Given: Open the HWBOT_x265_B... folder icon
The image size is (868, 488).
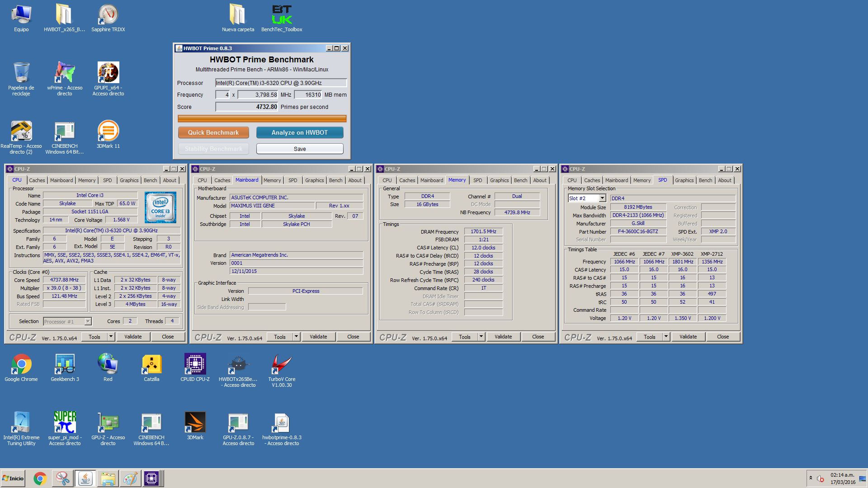Looking at the screenshot, I should tap(64, 18).
